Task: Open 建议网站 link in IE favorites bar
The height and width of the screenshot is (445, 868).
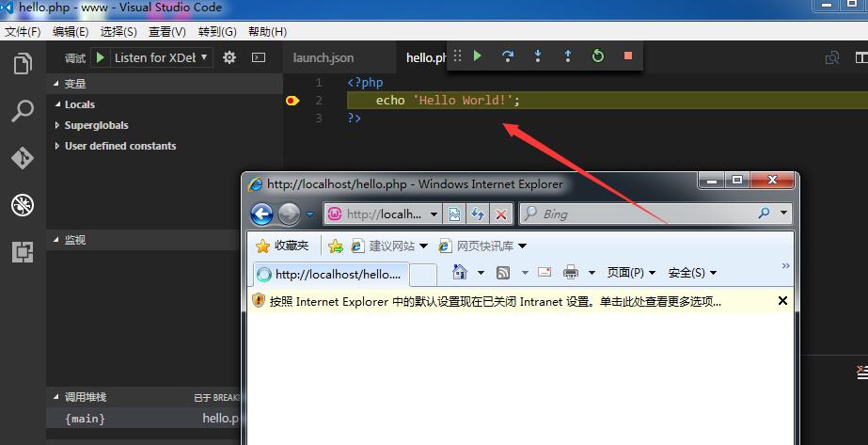Action: tap(389, 246)
